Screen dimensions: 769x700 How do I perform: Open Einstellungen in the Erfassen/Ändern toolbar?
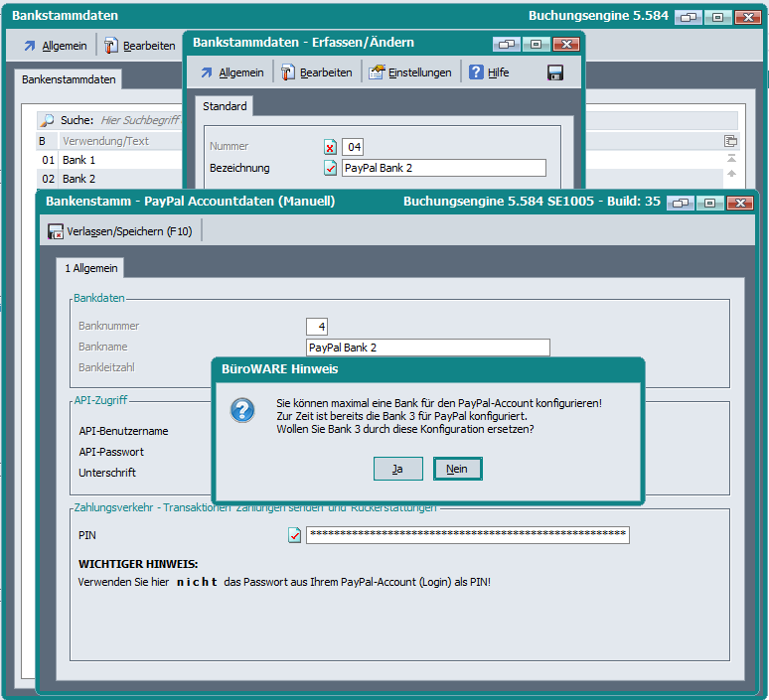pos(410,72)
